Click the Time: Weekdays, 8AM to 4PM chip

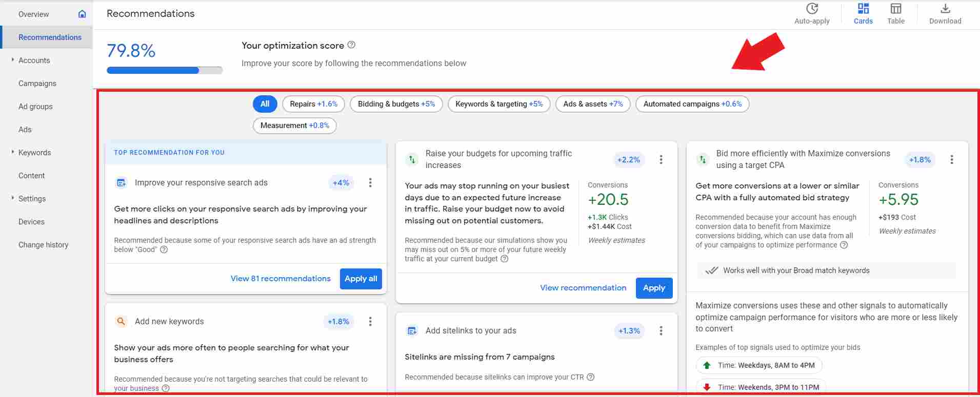(x=759, y=365)
